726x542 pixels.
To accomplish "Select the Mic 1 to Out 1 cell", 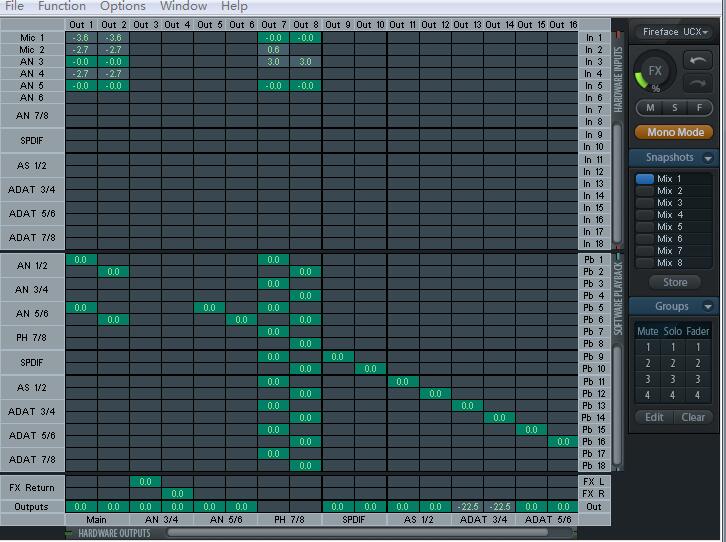I will click(x=81, y=38).
